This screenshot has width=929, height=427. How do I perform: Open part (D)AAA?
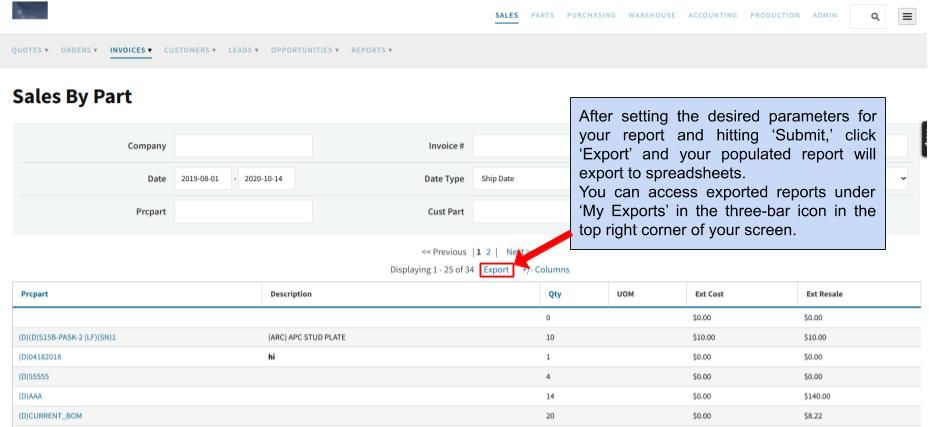(30, 396)
